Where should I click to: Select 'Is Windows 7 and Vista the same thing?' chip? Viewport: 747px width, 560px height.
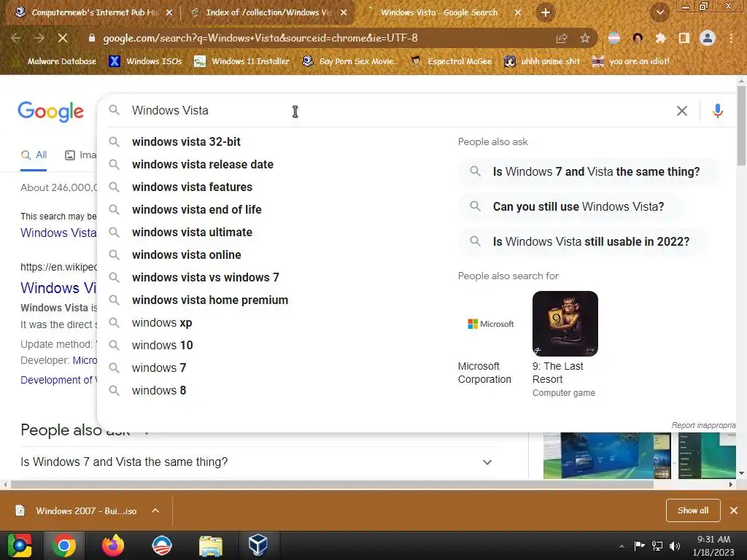[x=587, y=171]
